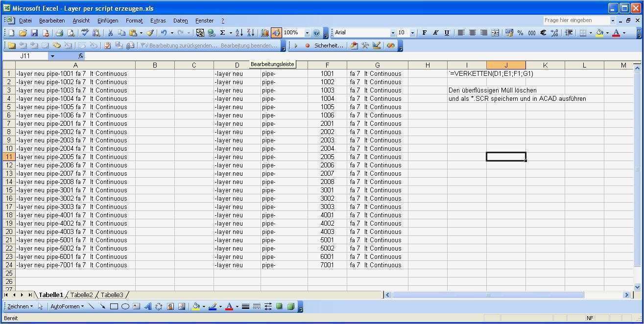
Task: Click the Paste clipboard icon
Action: [133, 33]
